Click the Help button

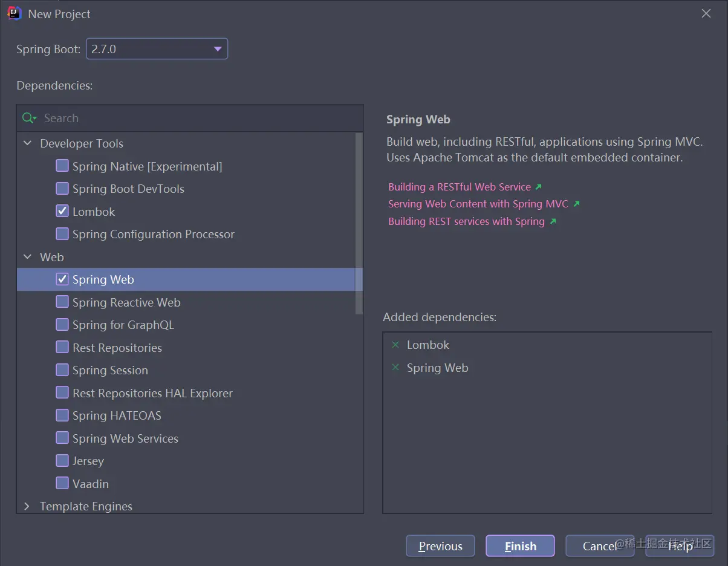pyautogui.click(x=680, y=546)
